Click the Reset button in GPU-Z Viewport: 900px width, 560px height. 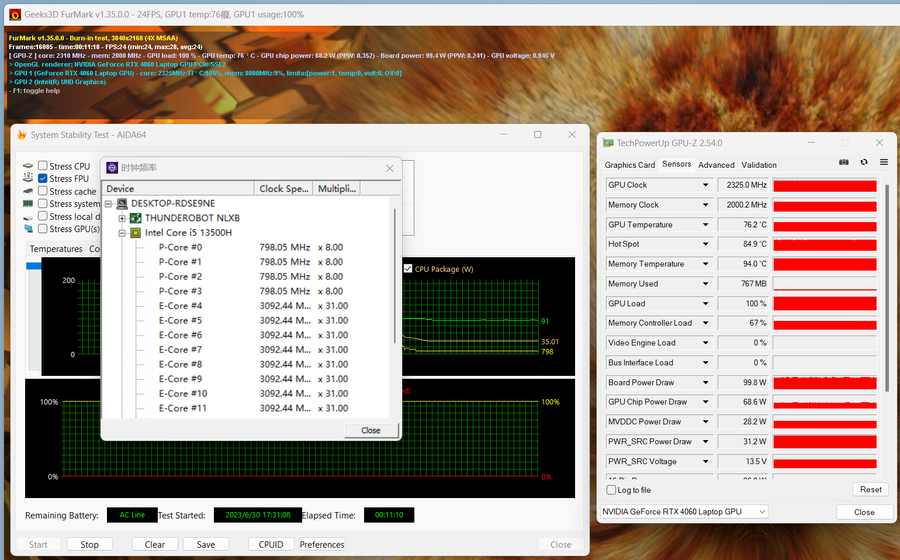870,489
